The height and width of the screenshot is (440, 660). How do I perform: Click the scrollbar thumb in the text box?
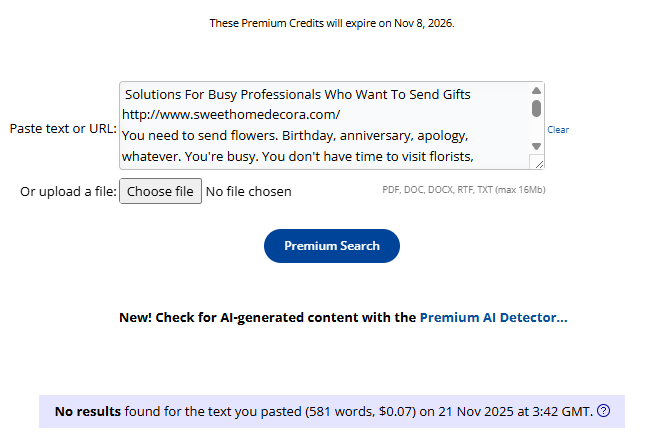(537, 108)
